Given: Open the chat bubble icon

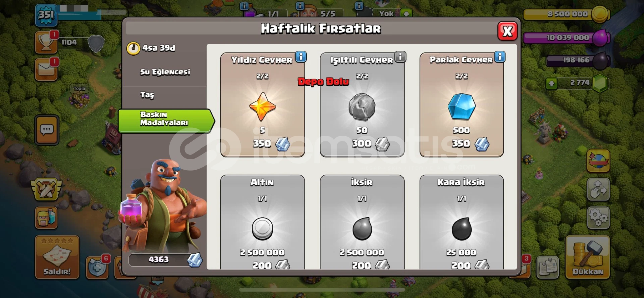Looking at the screenshot, I should point(47,130).
